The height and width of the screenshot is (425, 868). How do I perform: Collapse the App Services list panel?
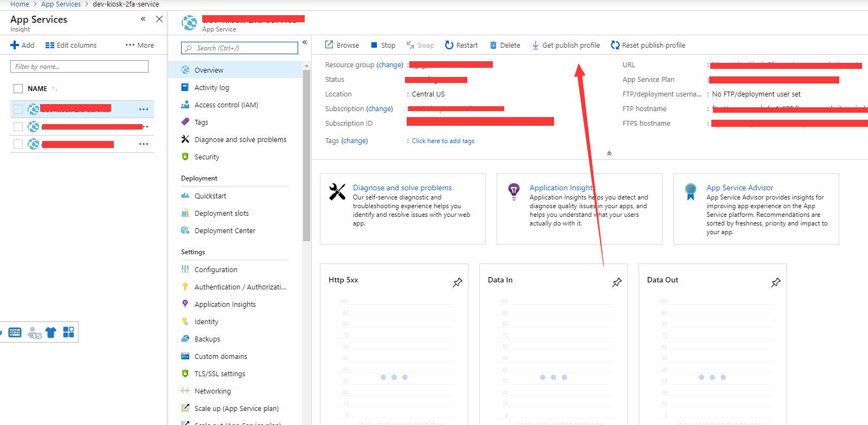tap(143, 19)
